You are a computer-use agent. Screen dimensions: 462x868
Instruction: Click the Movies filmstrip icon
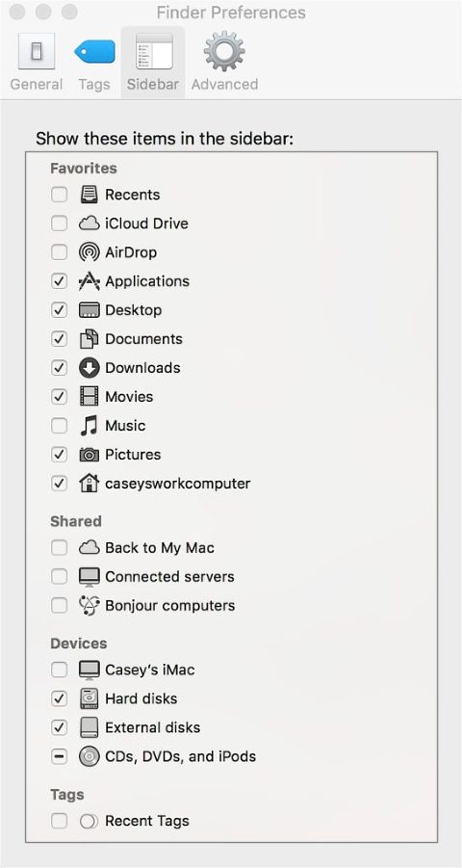(x=90, y=396)
